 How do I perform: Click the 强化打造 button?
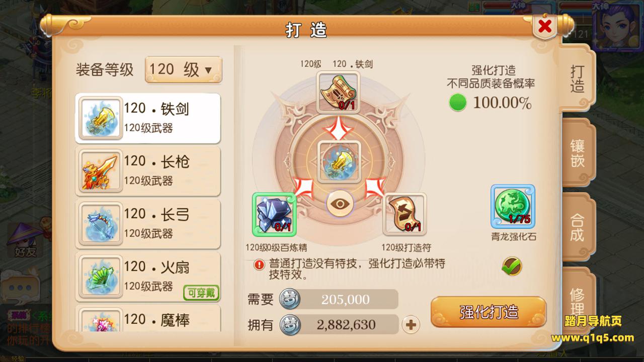[x=489, y=312]
